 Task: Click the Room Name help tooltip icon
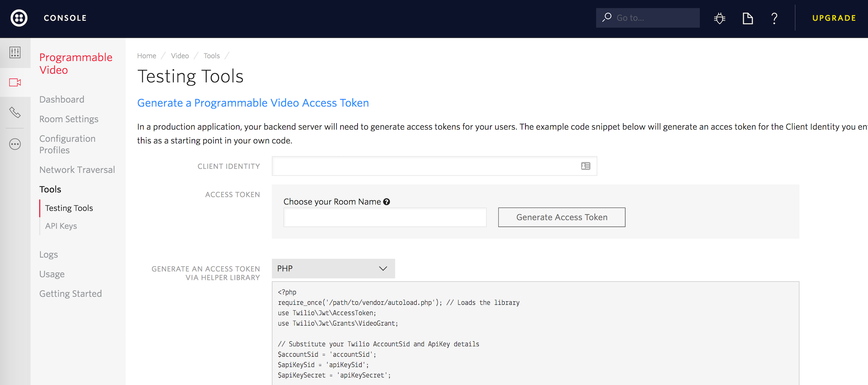(386, 202)
